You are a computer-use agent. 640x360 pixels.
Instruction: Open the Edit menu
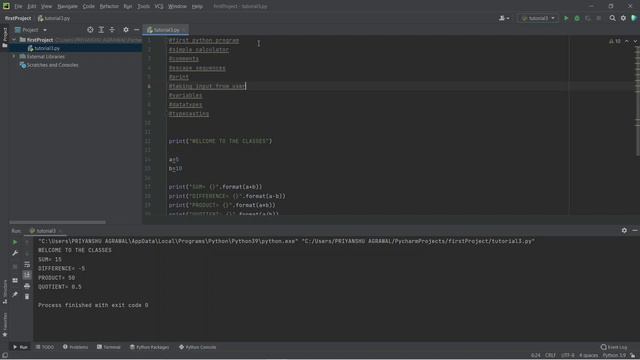point(31,7)
